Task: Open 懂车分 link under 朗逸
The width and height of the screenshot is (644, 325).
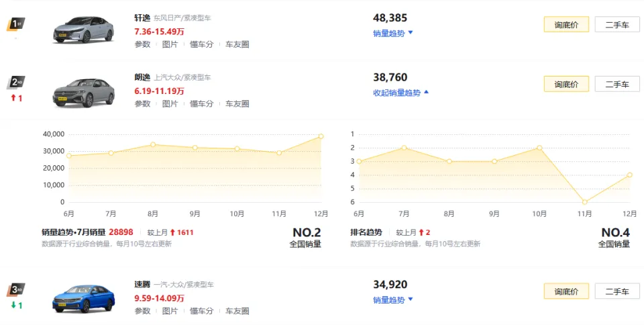Action: point(202,104)
